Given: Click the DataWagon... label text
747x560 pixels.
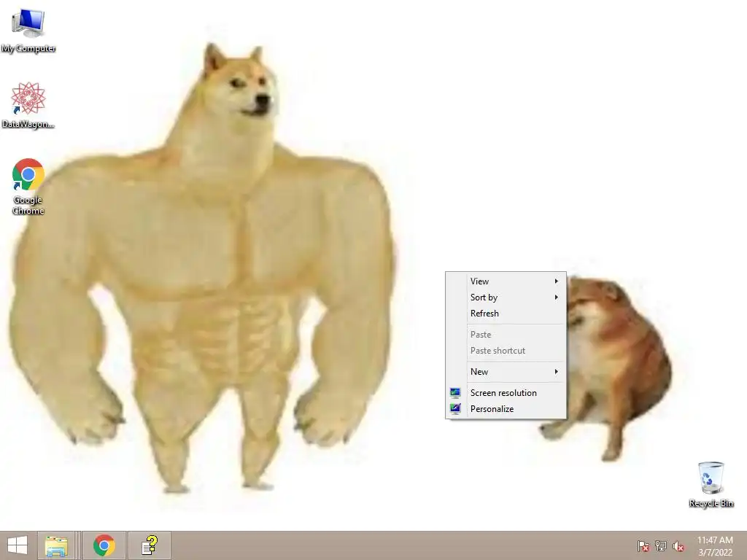Looking at the screenshot, I should click(28, 124).
